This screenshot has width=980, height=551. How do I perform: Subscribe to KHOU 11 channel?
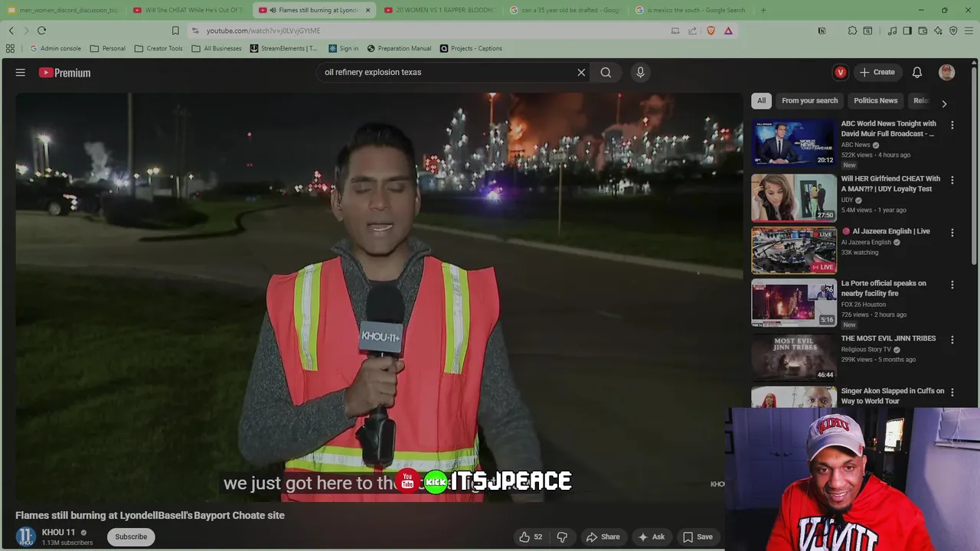[x=131, y=537]
